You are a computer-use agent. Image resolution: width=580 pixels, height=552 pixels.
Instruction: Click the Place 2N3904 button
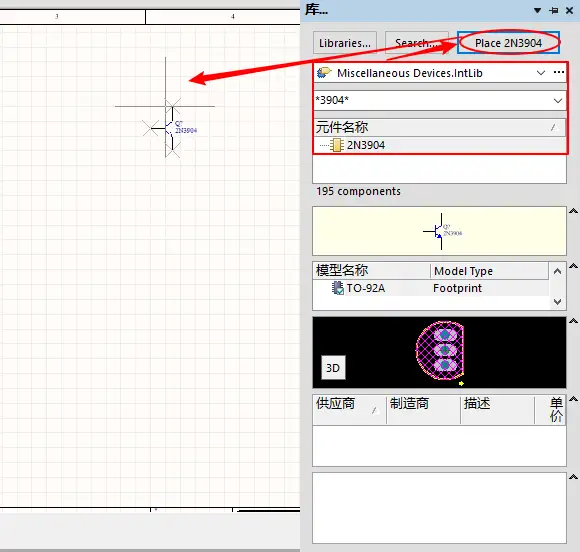point(508,43)
